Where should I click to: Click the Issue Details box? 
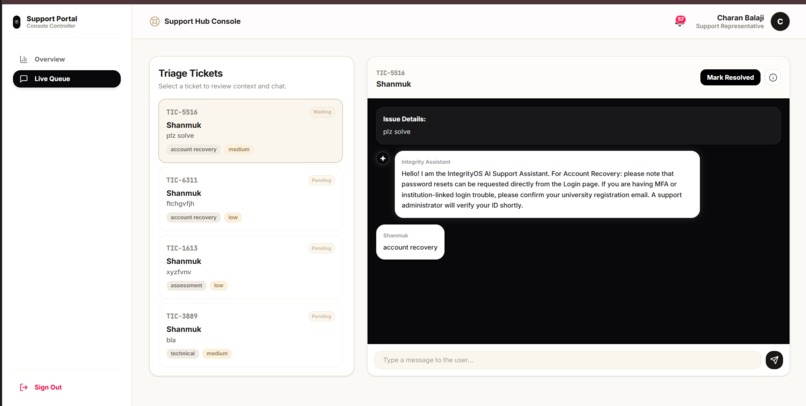(578, 125)
